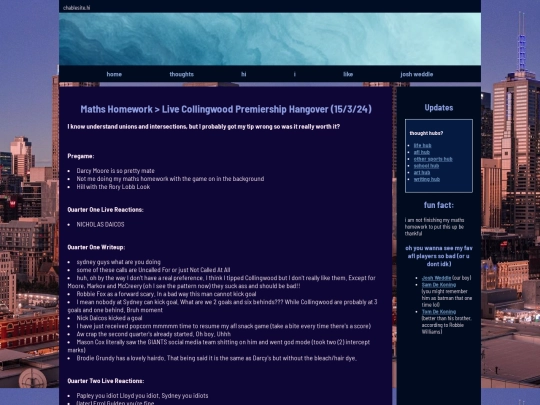The width and height of the screenshot is (540, 405).
Task: Click the 'thought hubs?' label
Action: (x=426, y=133)
